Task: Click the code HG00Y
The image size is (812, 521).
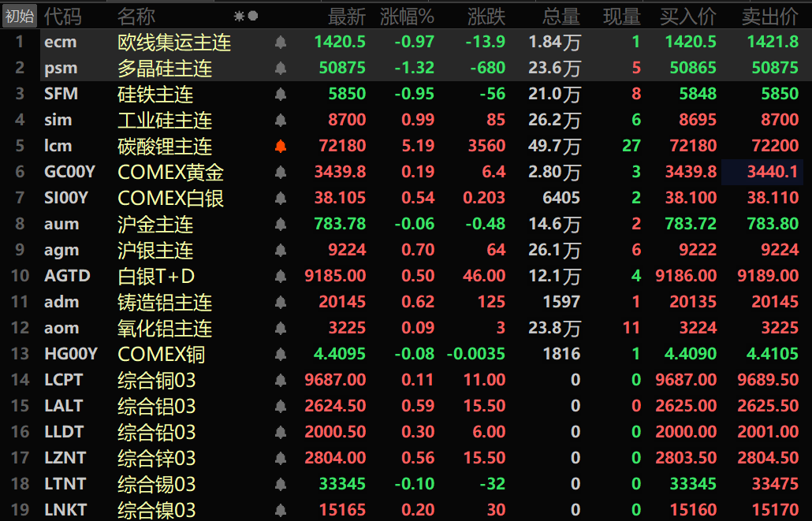Action: point(71,354)
